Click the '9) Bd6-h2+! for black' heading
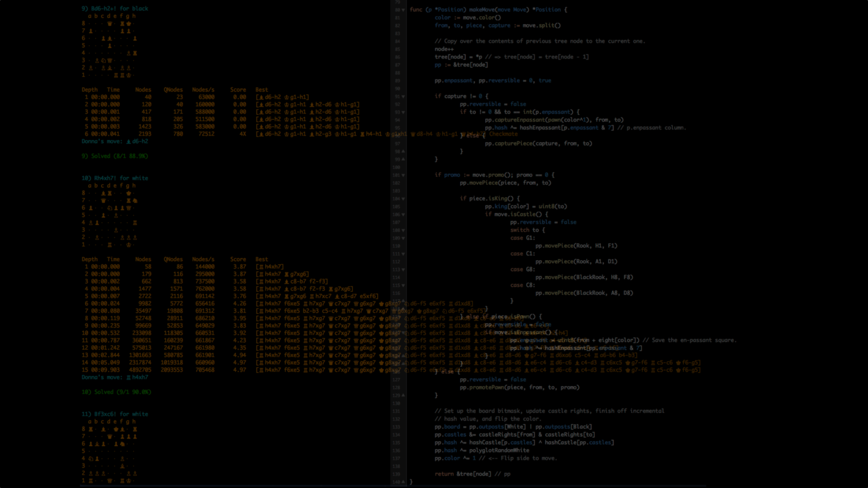Screen dimensions: 868x488 [115, 8]
